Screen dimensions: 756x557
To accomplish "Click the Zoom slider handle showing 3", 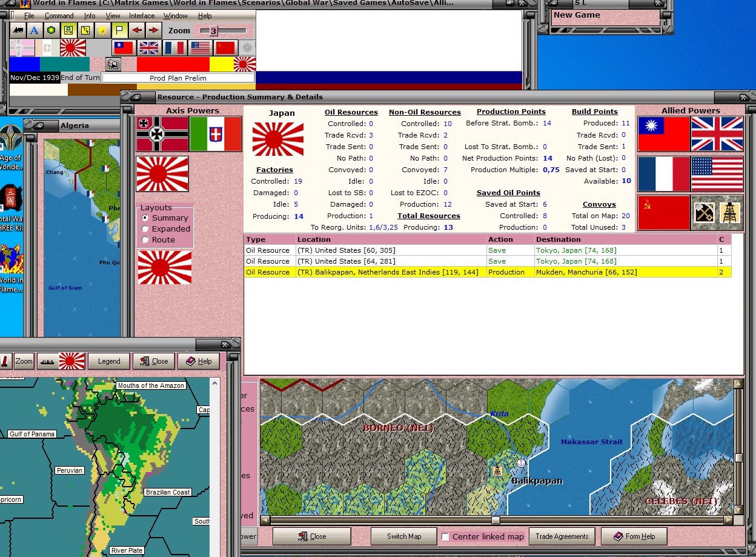I will pyautogui.click(x=213, y=31).
